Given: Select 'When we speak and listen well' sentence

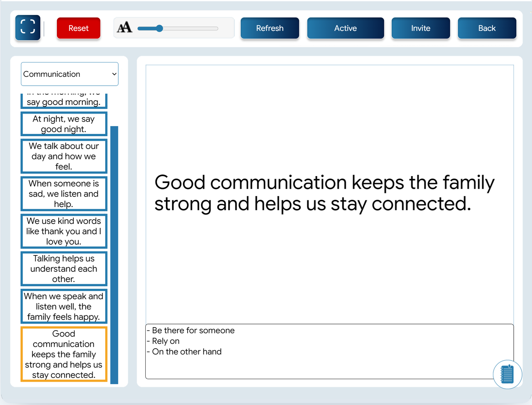Looking at the screenshot, I should [64, 306].
